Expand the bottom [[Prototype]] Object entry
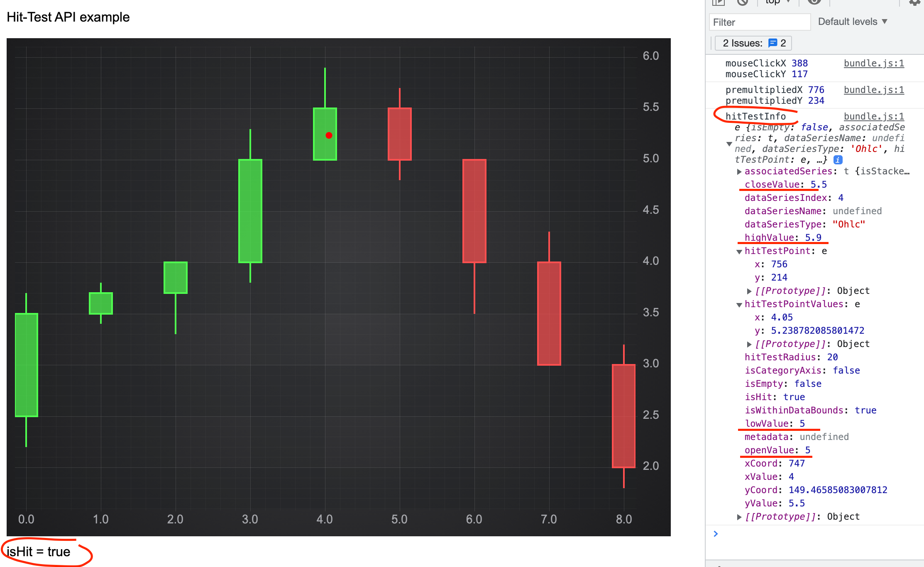The height and width of the screenshot is (567, 924). 739,516
